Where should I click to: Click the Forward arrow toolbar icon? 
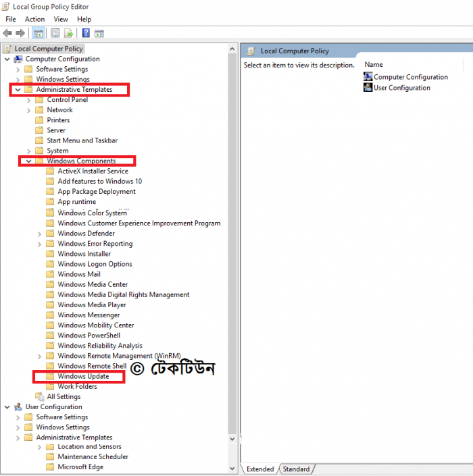[x=20, y=33]
